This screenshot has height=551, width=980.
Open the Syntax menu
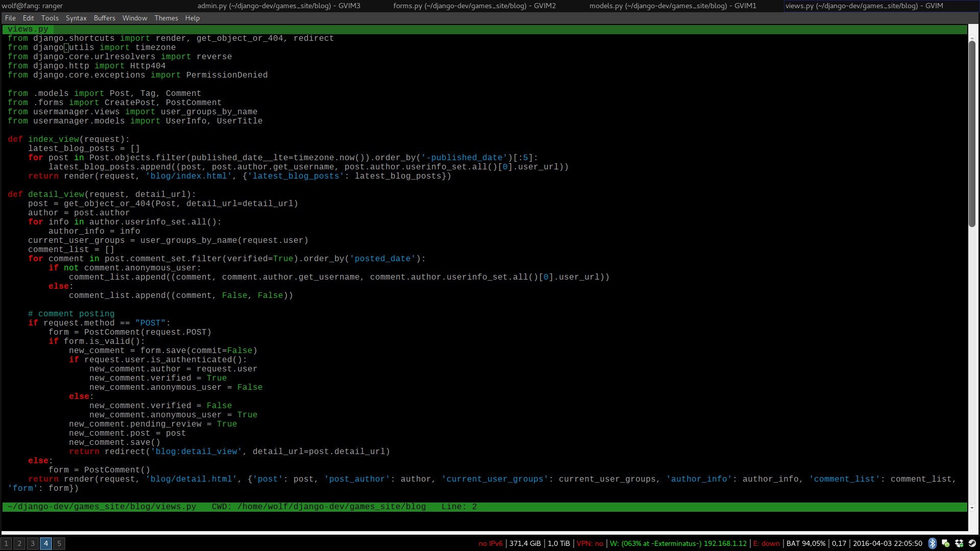click(76, 18)
